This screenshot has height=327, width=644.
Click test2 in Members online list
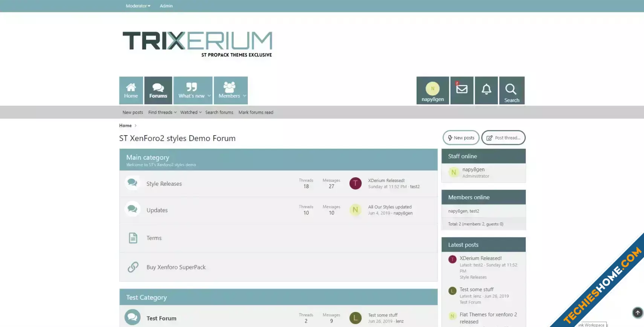(x=475, y=211)
